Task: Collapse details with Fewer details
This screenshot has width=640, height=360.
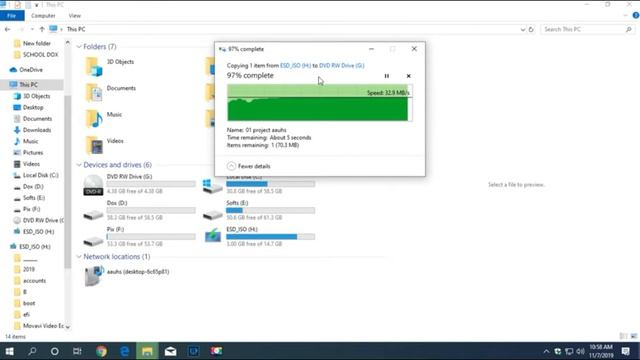Action: (x=249, y=166)
